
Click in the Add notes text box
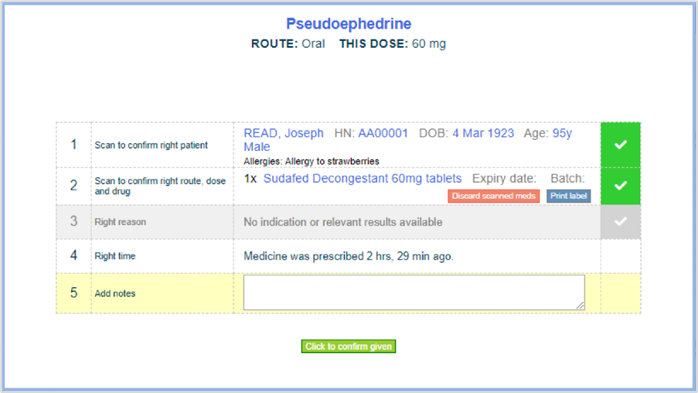[414, 292]
